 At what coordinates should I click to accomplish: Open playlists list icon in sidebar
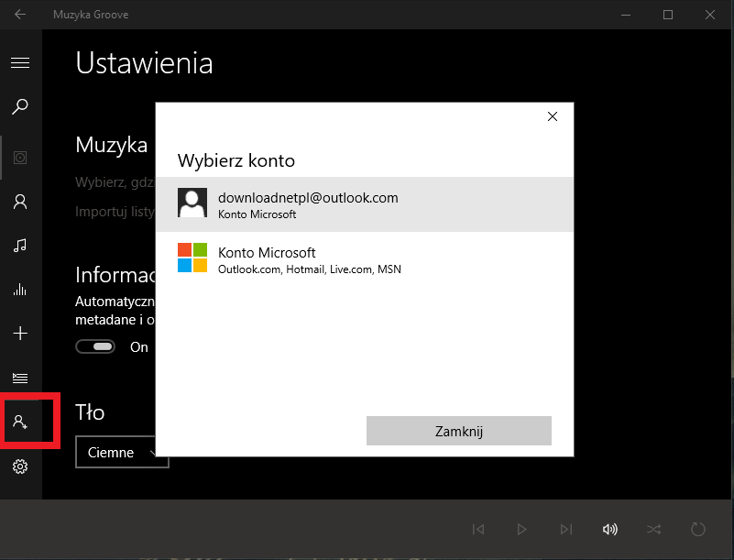[20, 378]
